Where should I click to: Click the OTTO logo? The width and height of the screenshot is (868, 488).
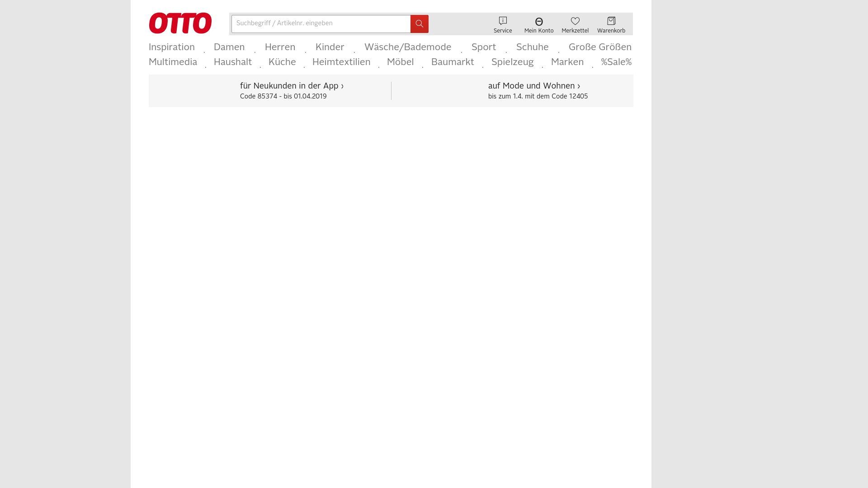tap(180, 23)
